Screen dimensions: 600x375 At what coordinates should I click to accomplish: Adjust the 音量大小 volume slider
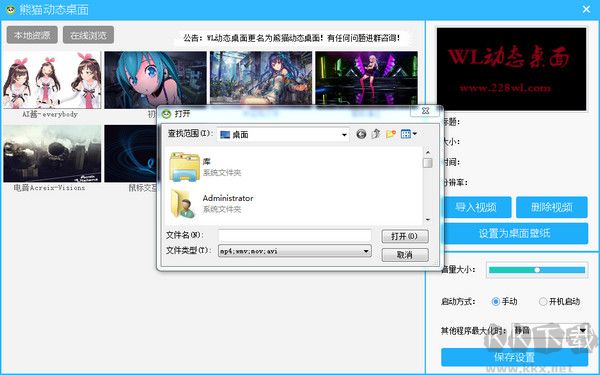tap(537, 270)
